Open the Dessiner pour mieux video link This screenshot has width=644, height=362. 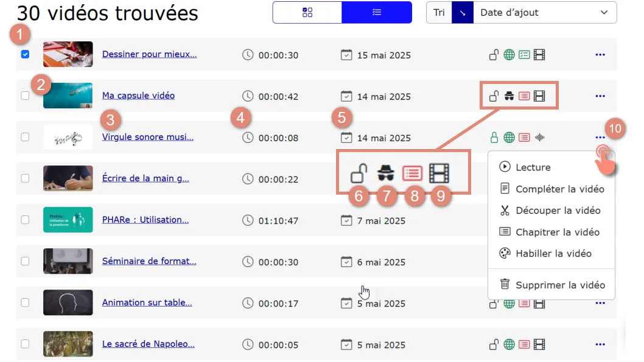[x=150, y=54]
